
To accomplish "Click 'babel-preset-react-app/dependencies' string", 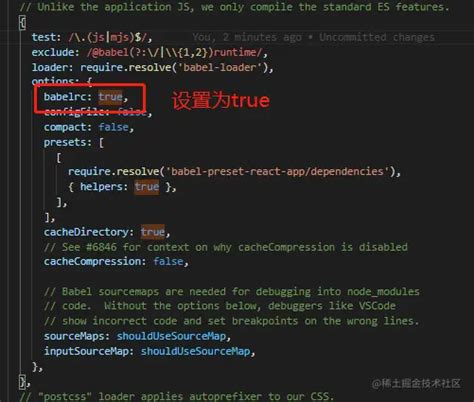I will (x=277, y=171).
